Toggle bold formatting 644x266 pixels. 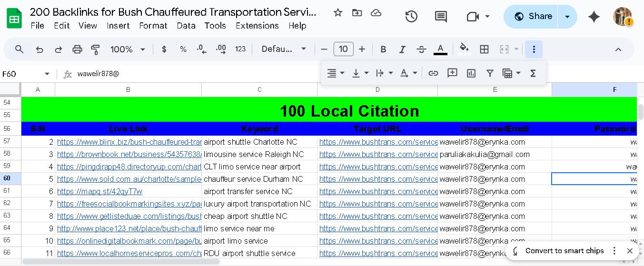(383, 49)
